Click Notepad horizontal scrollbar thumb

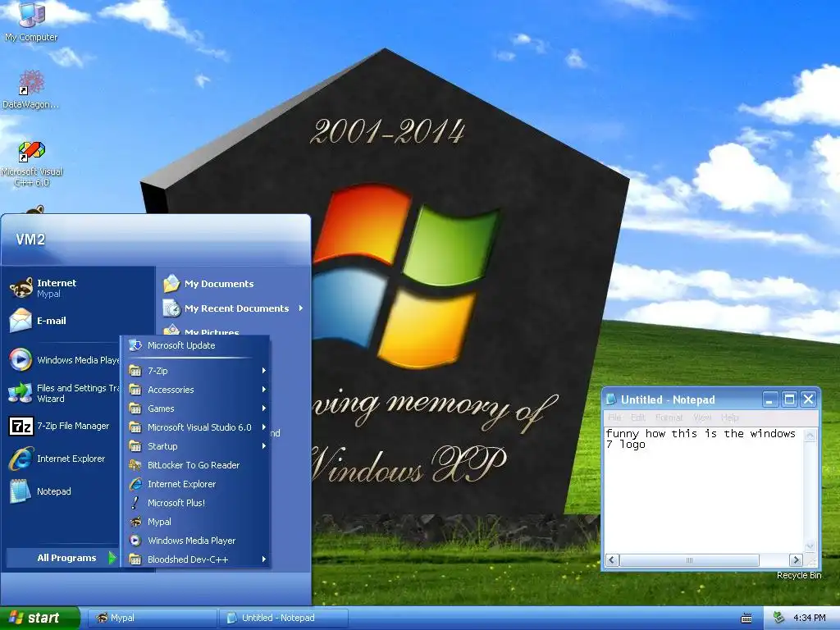689,559
